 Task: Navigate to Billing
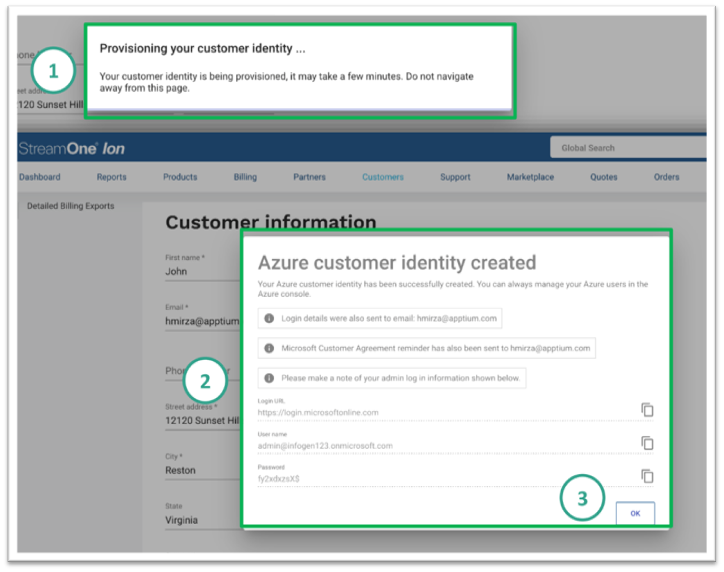click(x=245, y=177)
